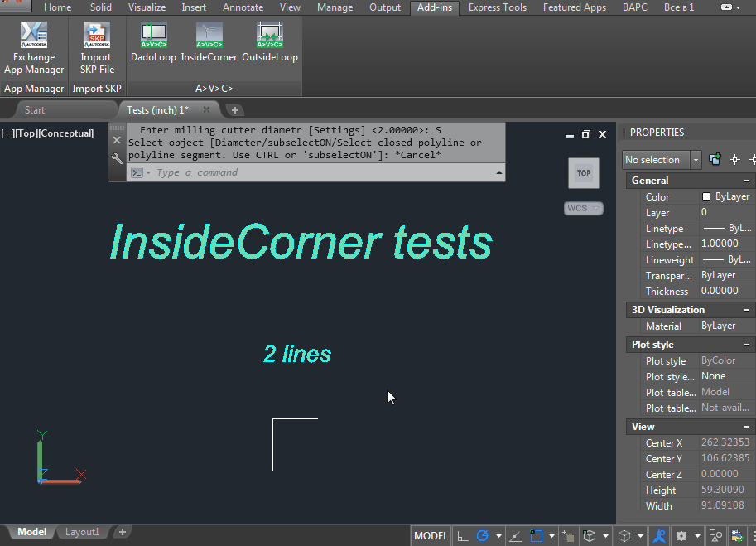
Task: Click the MODEL space status bar button
Action: [x=431, y=535]
